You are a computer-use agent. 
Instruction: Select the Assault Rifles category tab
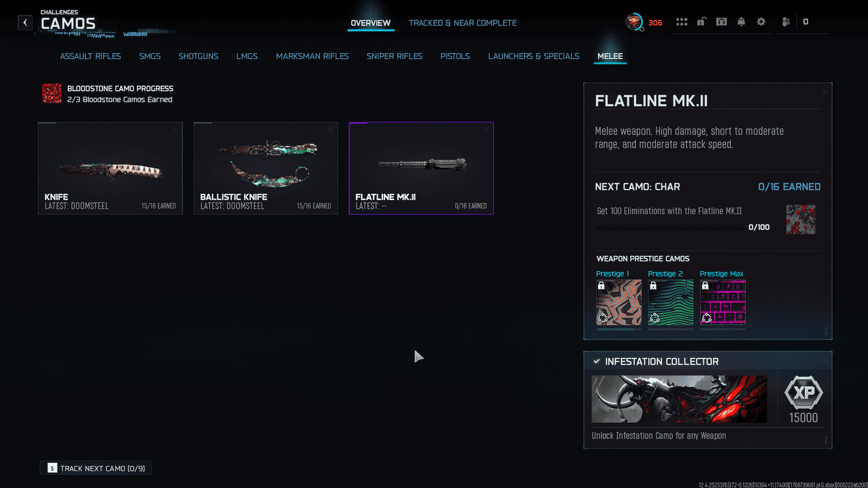pos(90,56)
